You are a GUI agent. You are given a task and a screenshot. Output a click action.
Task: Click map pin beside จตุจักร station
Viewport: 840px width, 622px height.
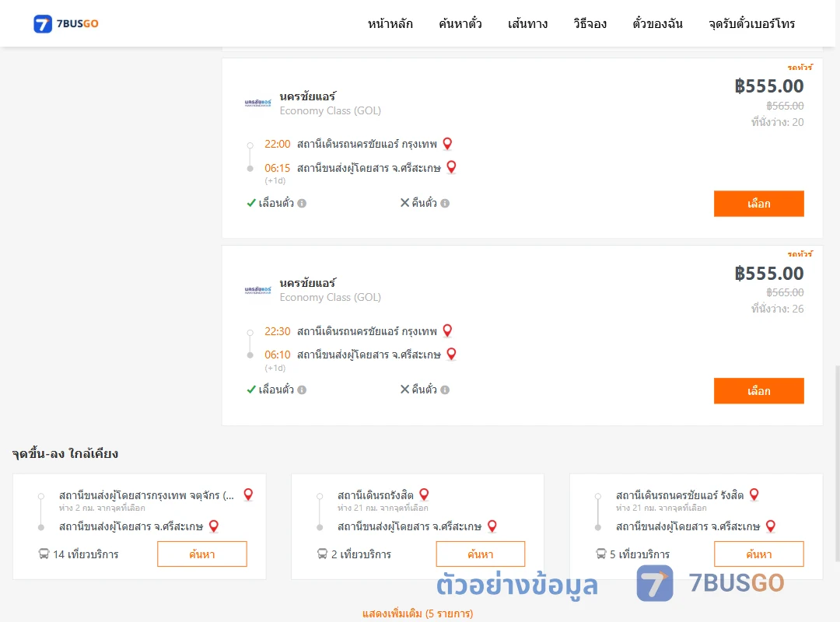coord(248,494)
